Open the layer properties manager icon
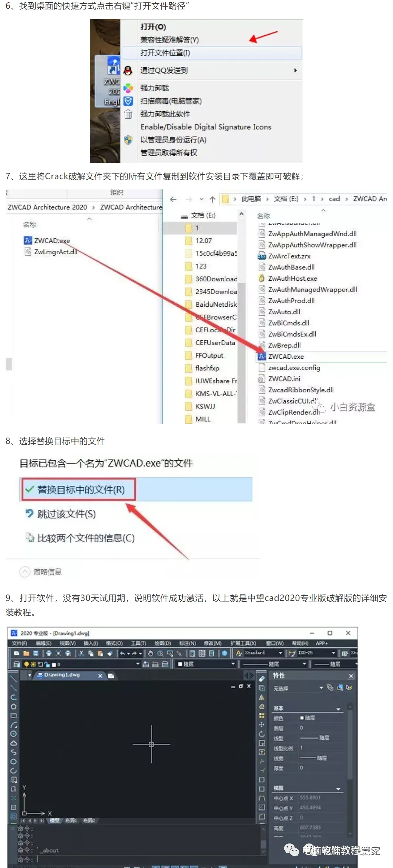This screenshot has width=393, height=868. [17, 664]
